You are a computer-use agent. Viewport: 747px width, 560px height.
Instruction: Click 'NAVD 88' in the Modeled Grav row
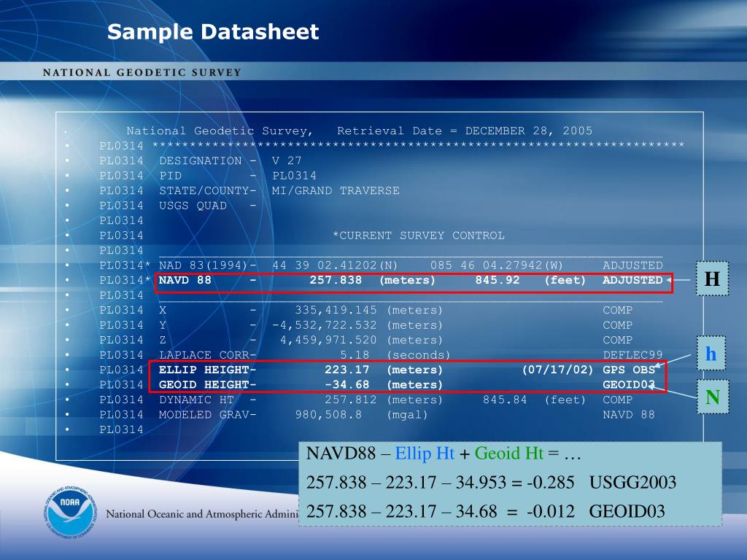point(629,415)
